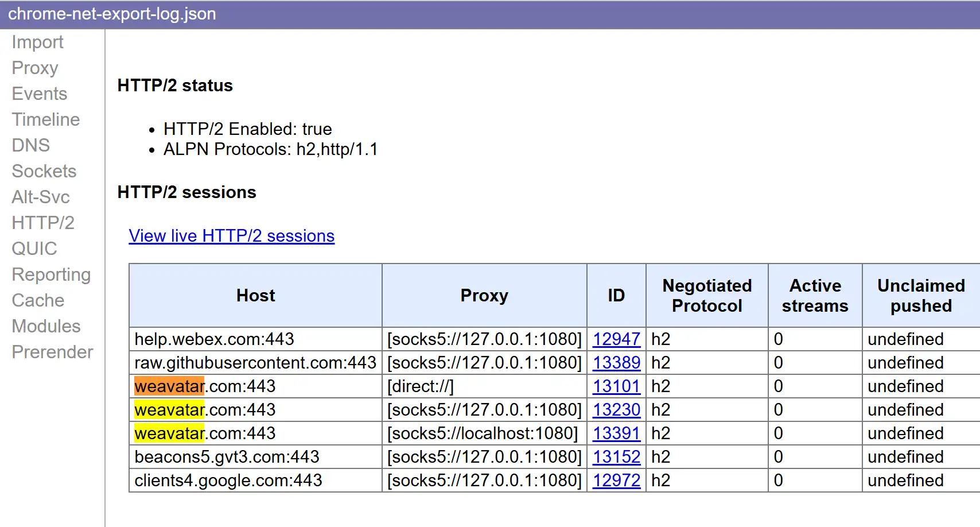The image size is (980, 527).
Task: Open the Reporting section
Action: coord(51,275)
